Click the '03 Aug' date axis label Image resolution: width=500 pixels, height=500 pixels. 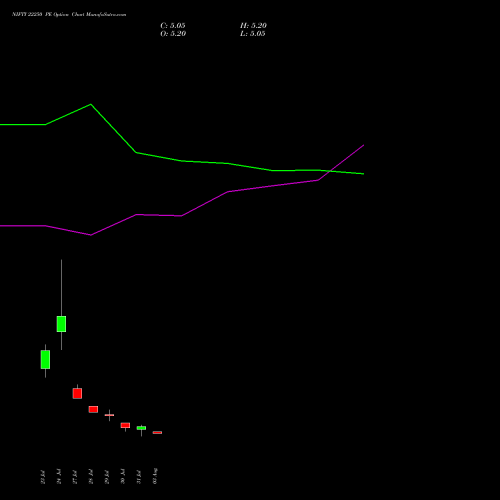[x=155, y=476]
